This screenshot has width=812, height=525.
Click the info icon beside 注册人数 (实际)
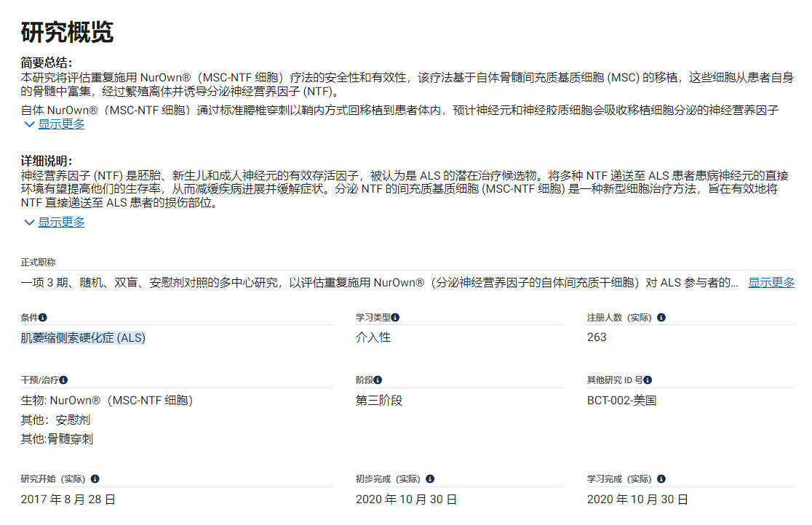661,316
